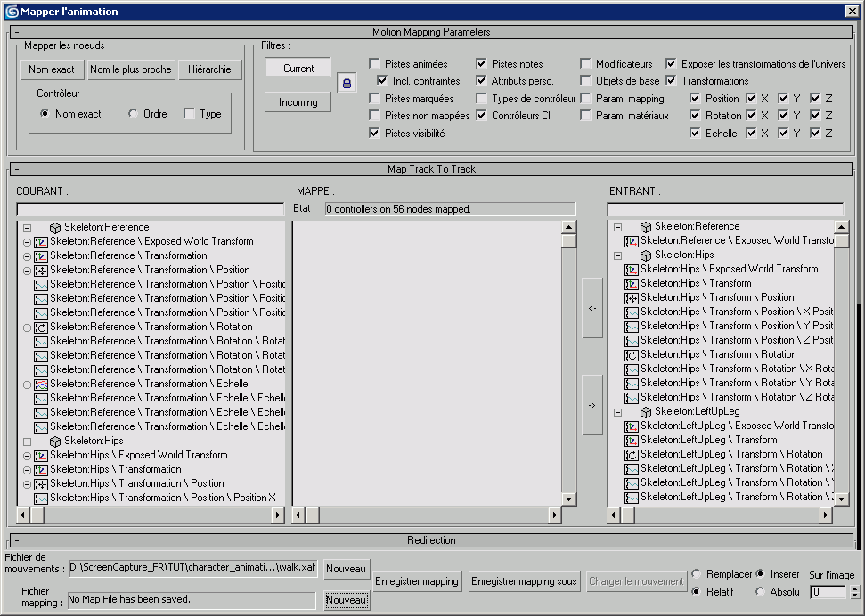Image resolution: width=865 pixels, height=616 pixels.
Task: Click the Enregistrer mapping button
Action: click(417, 581)
